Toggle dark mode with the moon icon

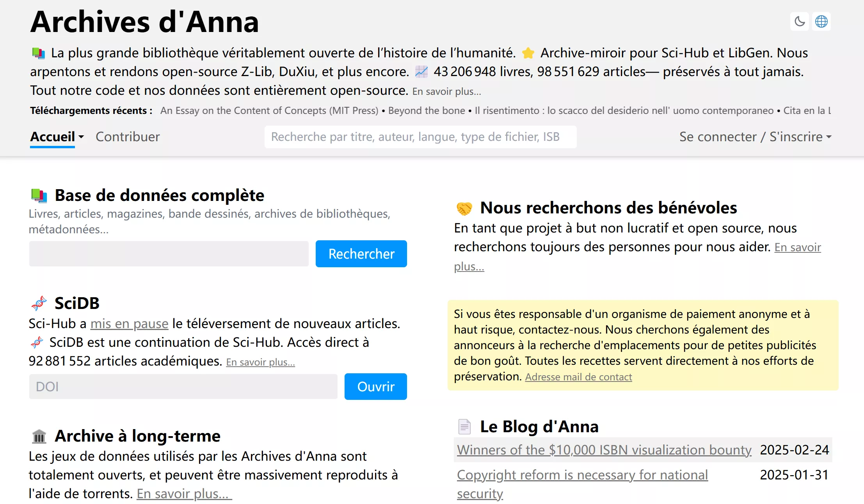pos(799,21)
